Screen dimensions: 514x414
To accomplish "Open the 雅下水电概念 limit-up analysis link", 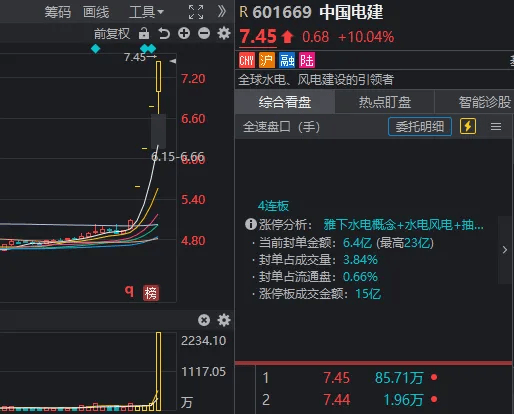I will click(x=403, y=225).
